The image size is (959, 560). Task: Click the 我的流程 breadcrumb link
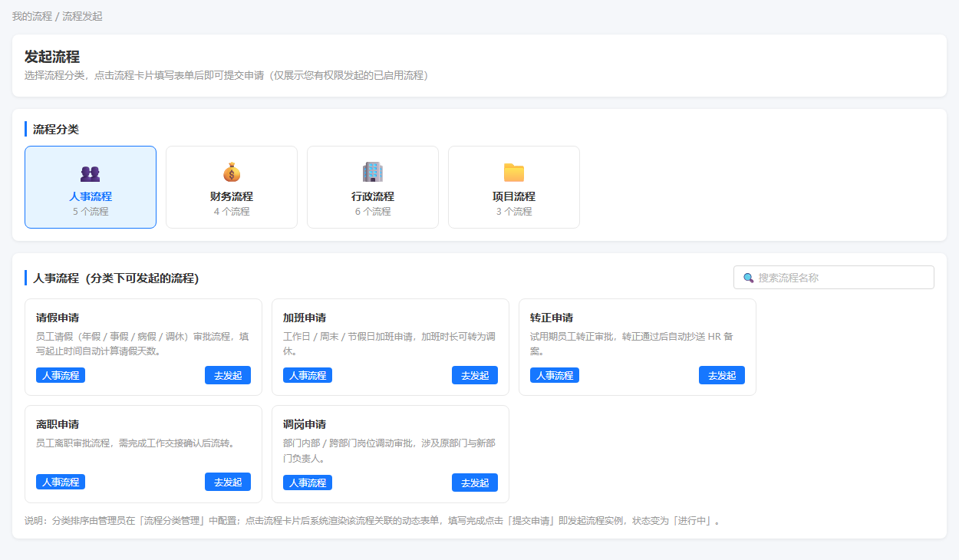[x=32, y=16]
